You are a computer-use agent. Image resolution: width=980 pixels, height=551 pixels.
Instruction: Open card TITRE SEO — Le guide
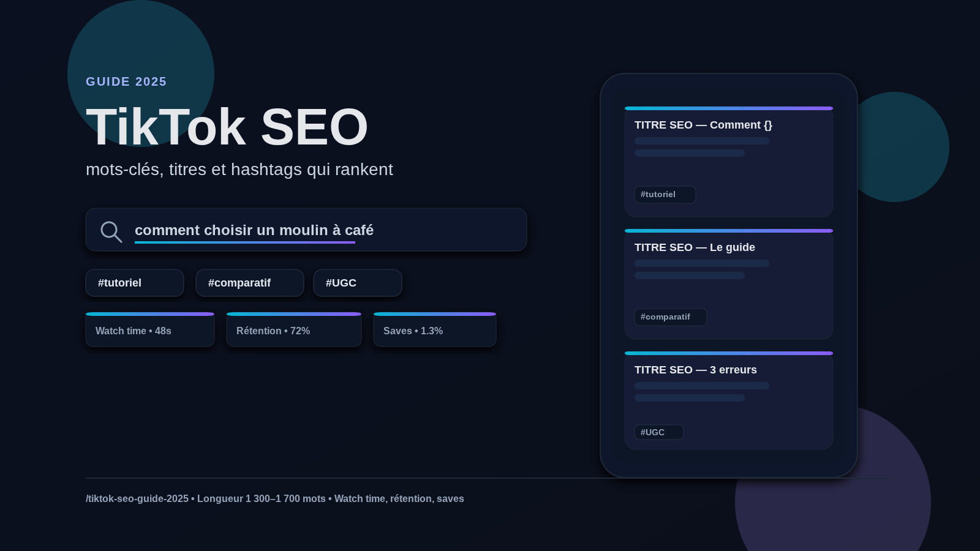pyautogui.click(x=729, y=284)
